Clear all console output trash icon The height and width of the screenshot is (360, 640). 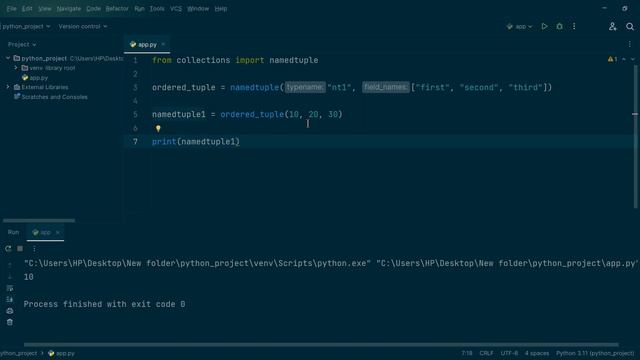pos(10,322)
